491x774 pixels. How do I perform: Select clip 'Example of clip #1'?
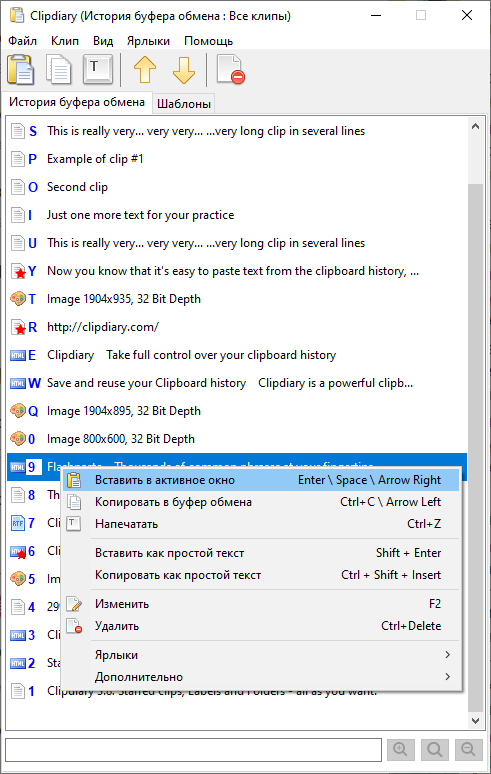(x=237, y=159)
